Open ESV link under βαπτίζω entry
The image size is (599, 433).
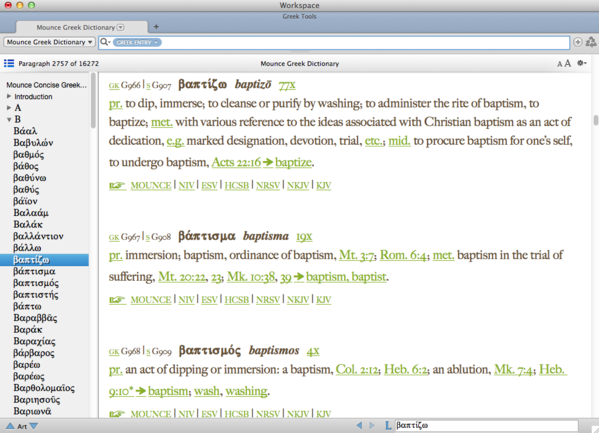coord(209,185)
